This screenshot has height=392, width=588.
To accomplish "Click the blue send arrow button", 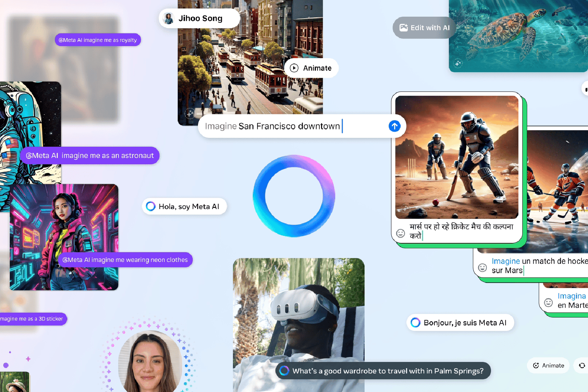I will click(394, 126).
